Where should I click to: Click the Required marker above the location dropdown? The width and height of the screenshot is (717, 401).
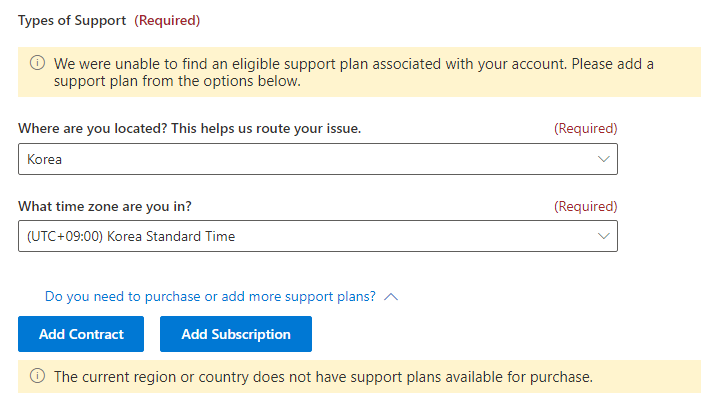585,129
